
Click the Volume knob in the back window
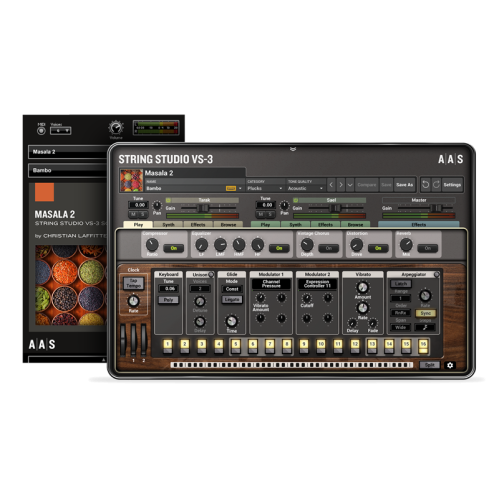(x=116, y=128)
